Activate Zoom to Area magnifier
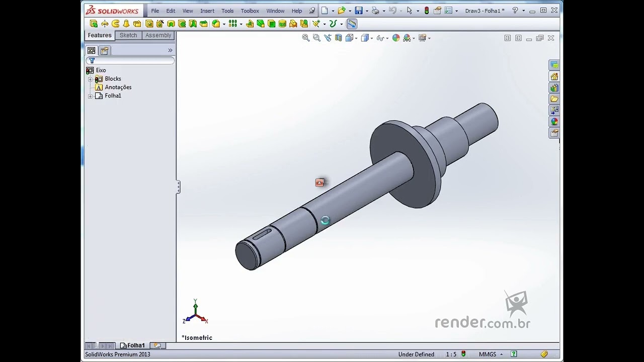 tap(316, 38)
